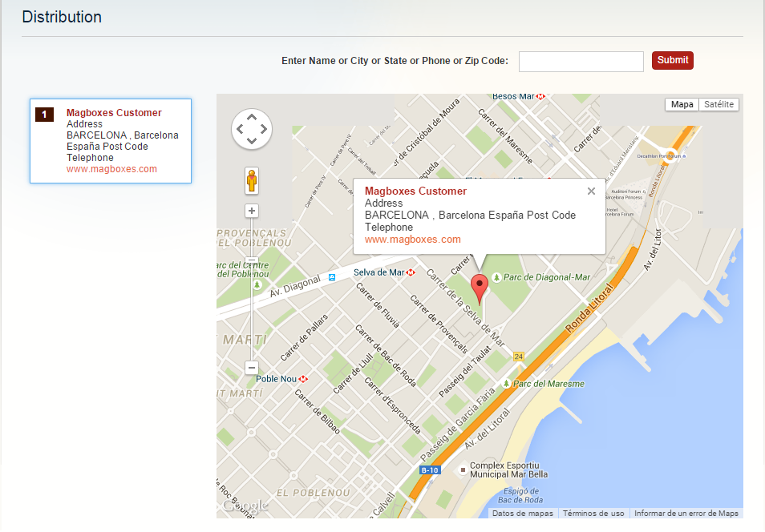765x532 pixels.
Task: Click the Distribution page heading
Action: tap(62, 17)
